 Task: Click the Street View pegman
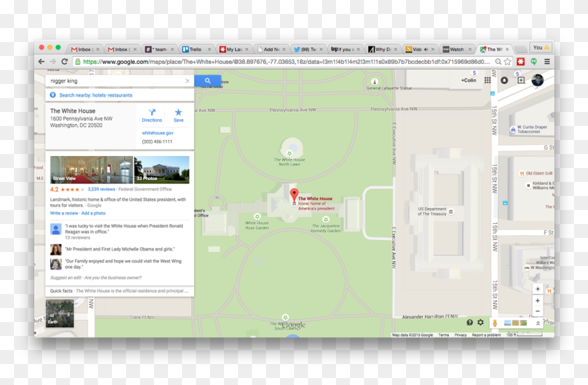pos(495,323)
